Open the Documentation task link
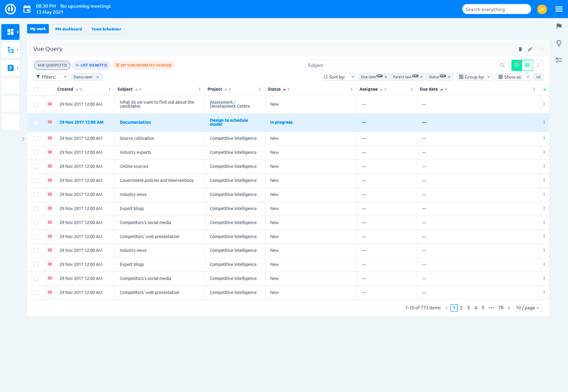The height and width of the screenshot is (392, 568). tap(135, 122)
